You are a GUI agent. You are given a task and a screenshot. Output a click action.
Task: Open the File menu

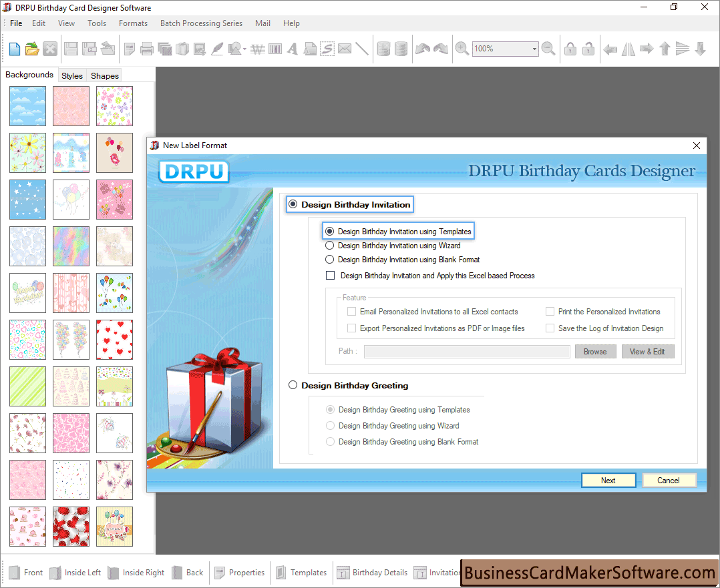16,23
